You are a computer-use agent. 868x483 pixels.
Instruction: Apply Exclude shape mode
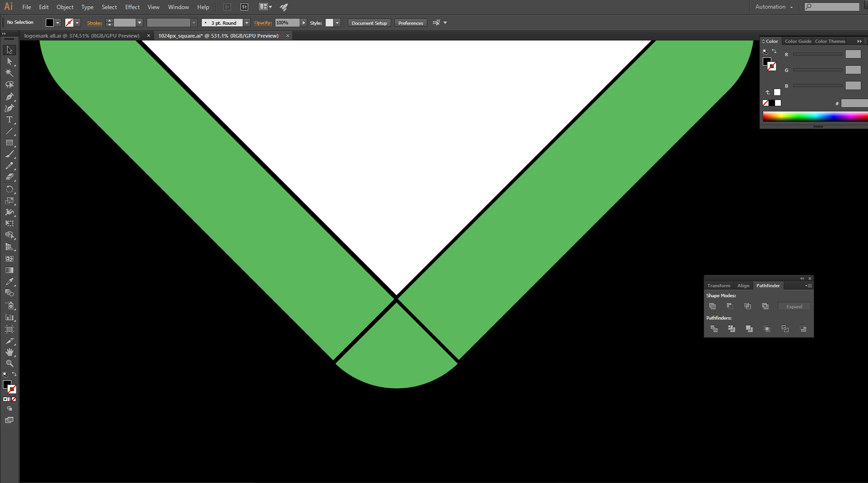pyautogui.click(x=765, y=306)
